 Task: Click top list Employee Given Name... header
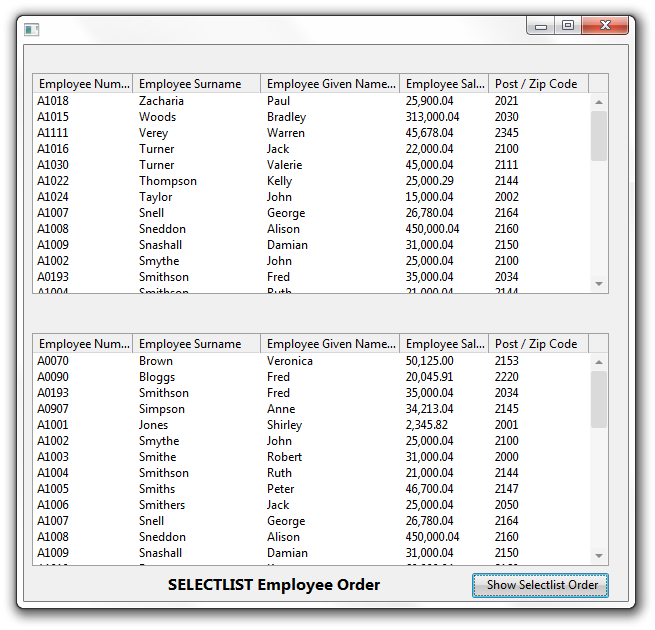(x=330, y=84)
